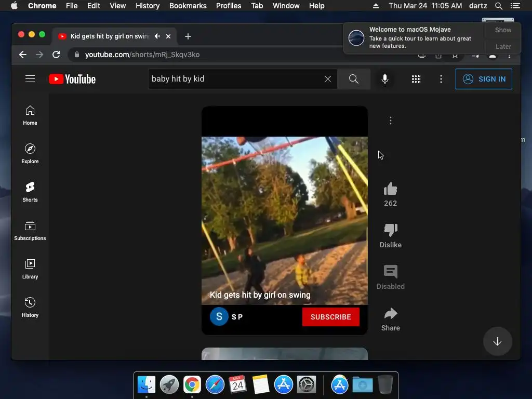Click the magnifier search button

click(x=353, y=79)
